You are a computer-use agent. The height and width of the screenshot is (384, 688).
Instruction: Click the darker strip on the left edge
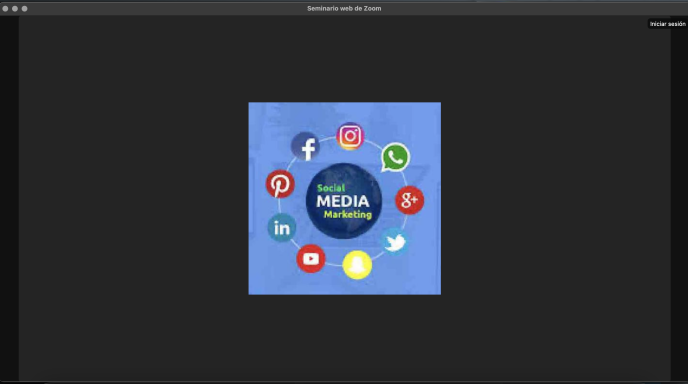[9, 198]
